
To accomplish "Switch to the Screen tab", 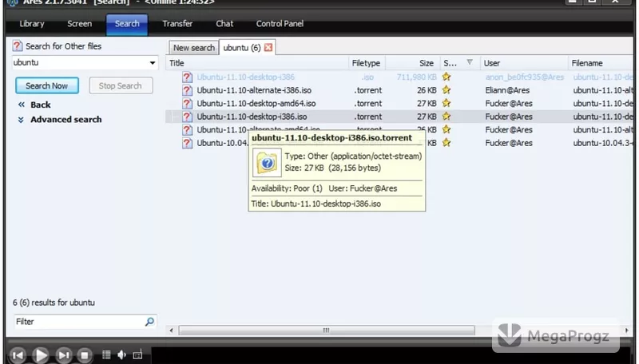I will coord(79,24).
